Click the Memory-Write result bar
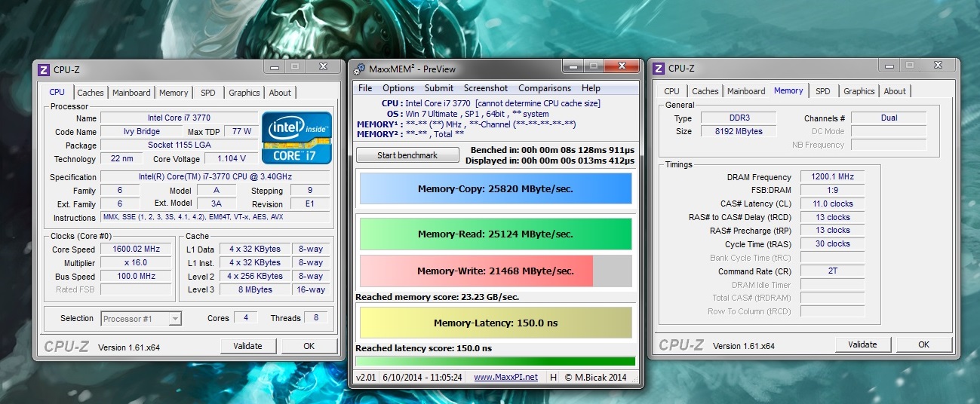The height and width of the screenshot is (404, 980). tap(496, 271)
